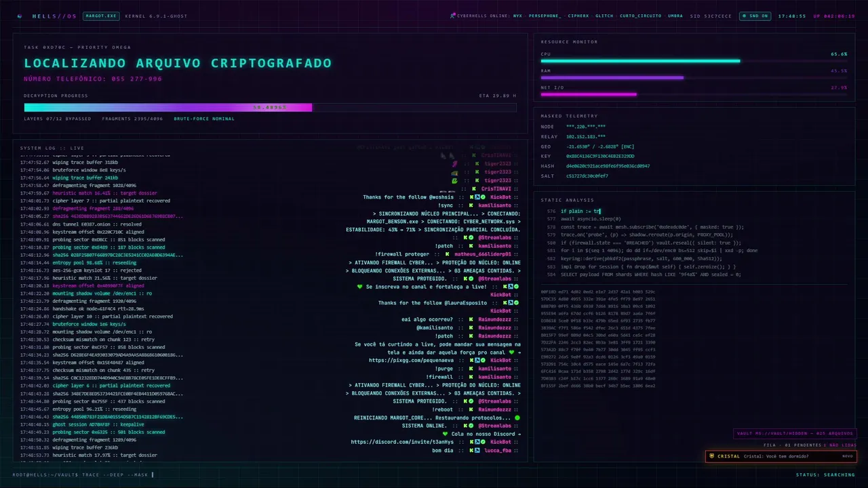Click the RAM usage bar
868x488 pixels.
click(694, 77)
